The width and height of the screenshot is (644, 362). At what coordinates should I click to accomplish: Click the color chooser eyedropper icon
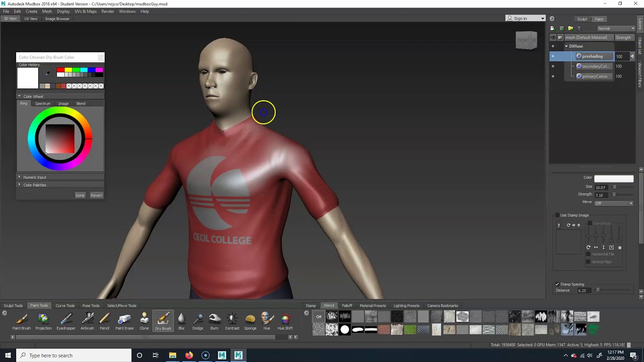(47, 74)
